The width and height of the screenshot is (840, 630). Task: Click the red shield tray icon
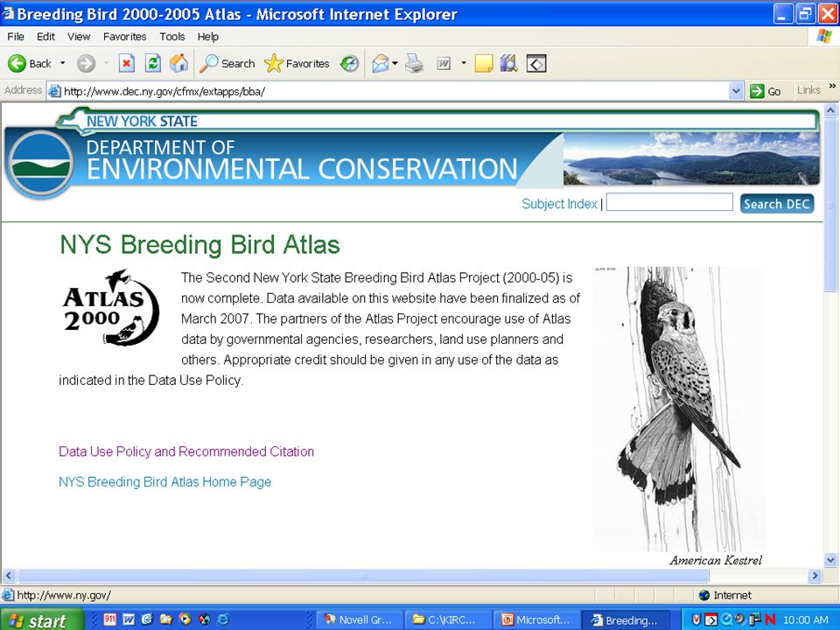click(696, 619)
